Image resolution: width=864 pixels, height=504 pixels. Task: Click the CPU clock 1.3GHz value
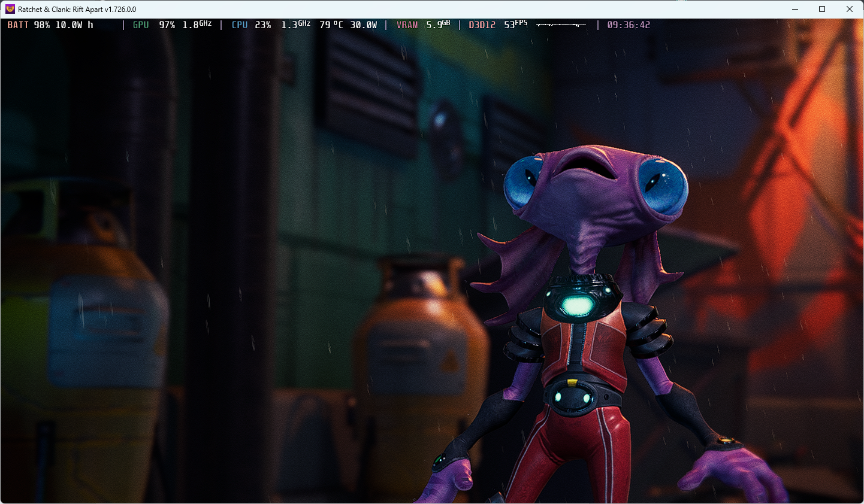pos(296,25)
